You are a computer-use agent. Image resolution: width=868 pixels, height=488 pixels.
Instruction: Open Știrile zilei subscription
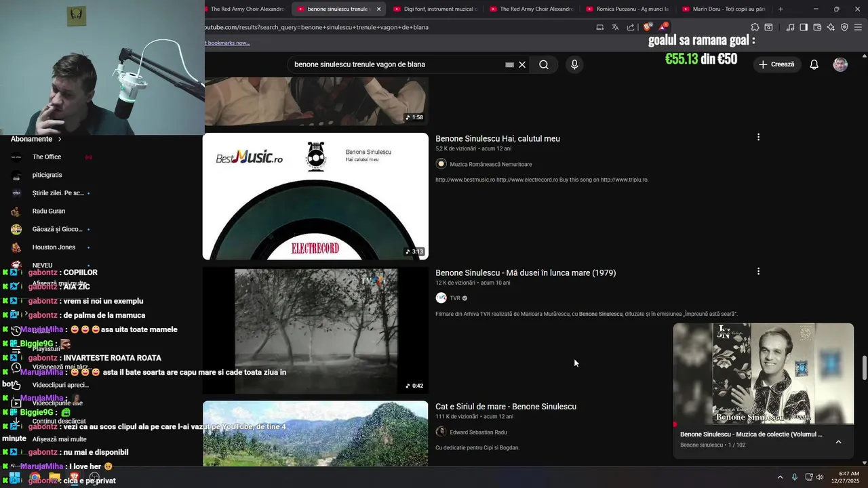point(58,193)
